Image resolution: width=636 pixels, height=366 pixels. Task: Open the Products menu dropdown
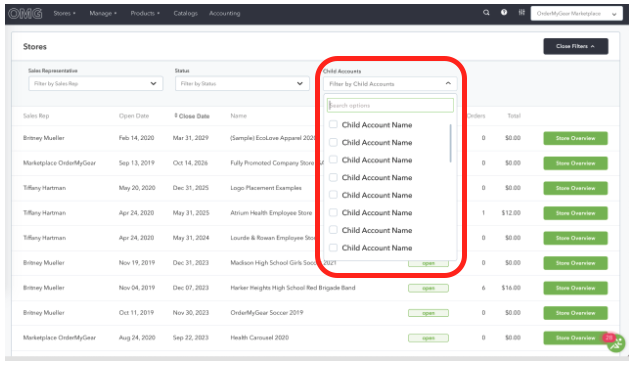click(x=145, y=13)
